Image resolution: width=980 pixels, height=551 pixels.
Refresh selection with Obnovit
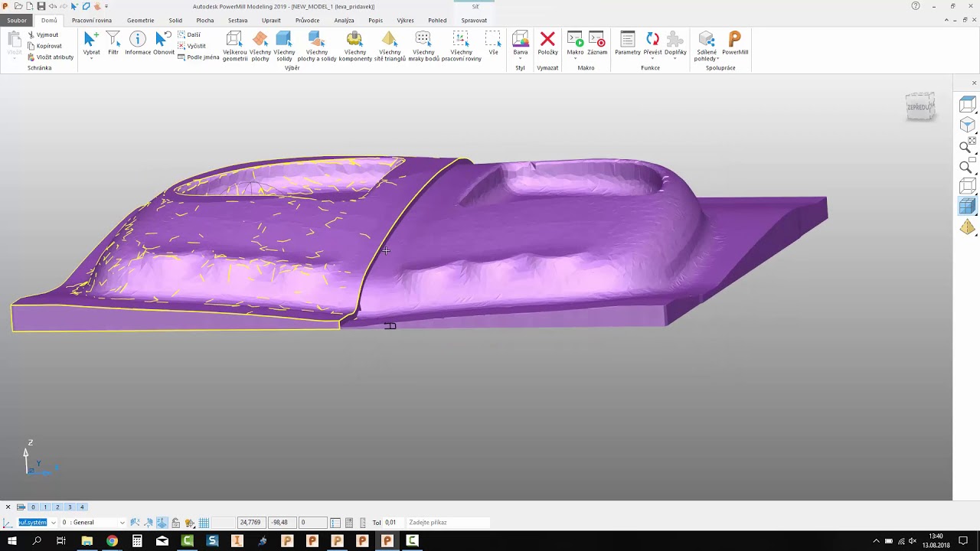(164, 43)
